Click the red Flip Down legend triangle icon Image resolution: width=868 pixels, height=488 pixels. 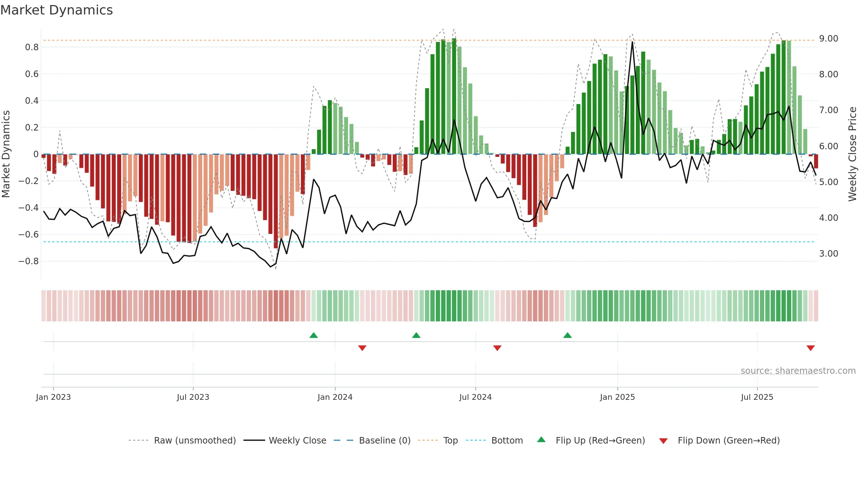[663, 441]
